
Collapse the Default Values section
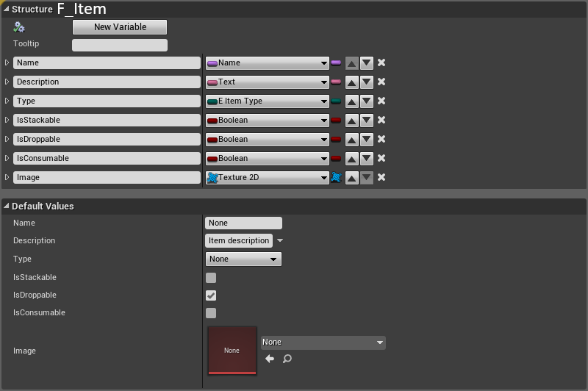pyautogui.click(x=6, y=207)
